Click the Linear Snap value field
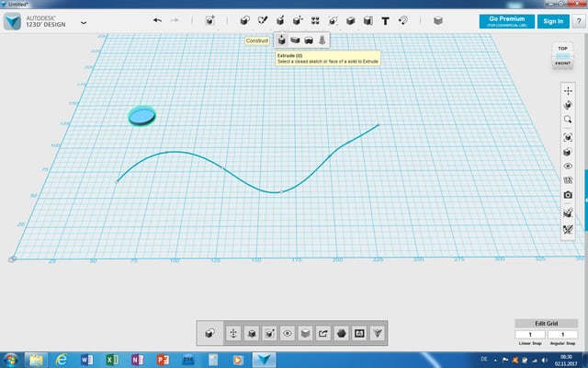 pos(530,334)
